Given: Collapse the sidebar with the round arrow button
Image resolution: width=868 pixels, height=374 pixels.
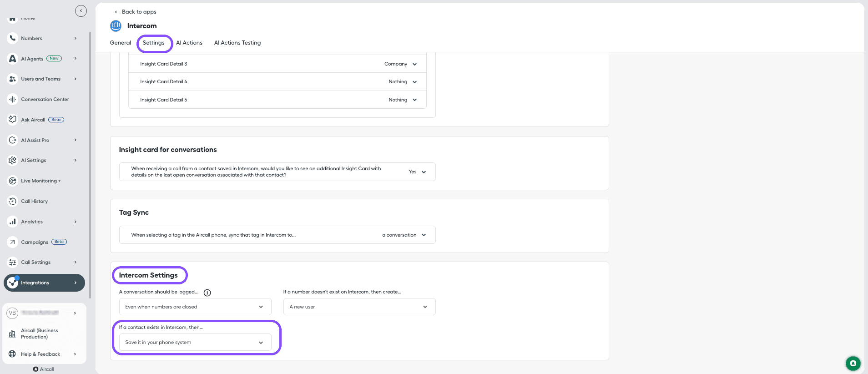Looking at the screenshot, I should tap(81, 11).
